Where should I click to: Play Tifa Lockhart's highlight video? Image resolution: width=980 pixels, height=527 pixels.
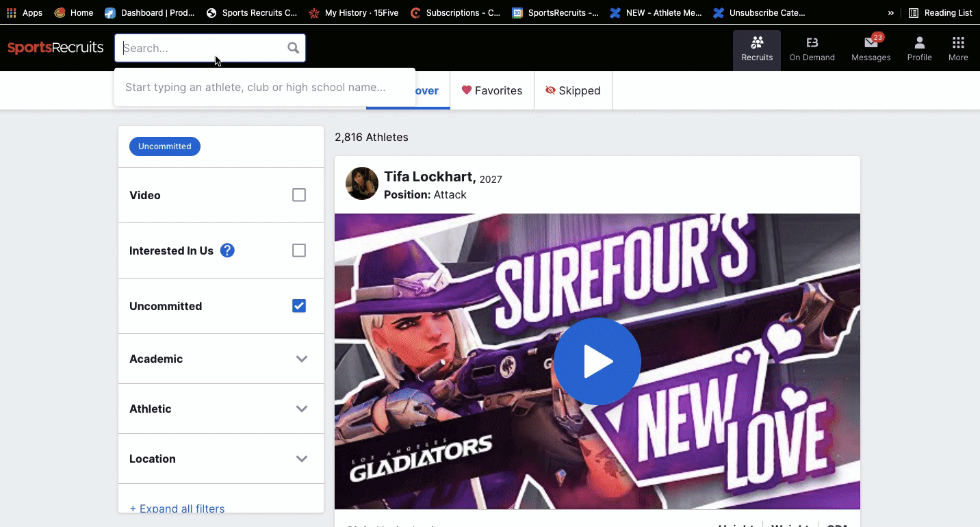point(597,361)
